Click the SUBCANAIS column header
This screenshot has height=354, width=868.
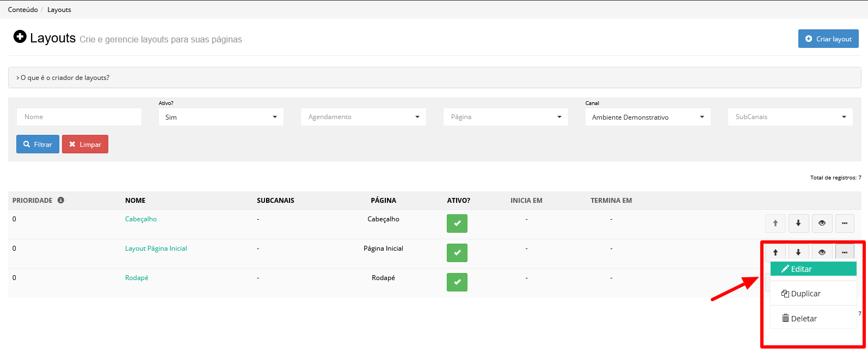[275, 201]
